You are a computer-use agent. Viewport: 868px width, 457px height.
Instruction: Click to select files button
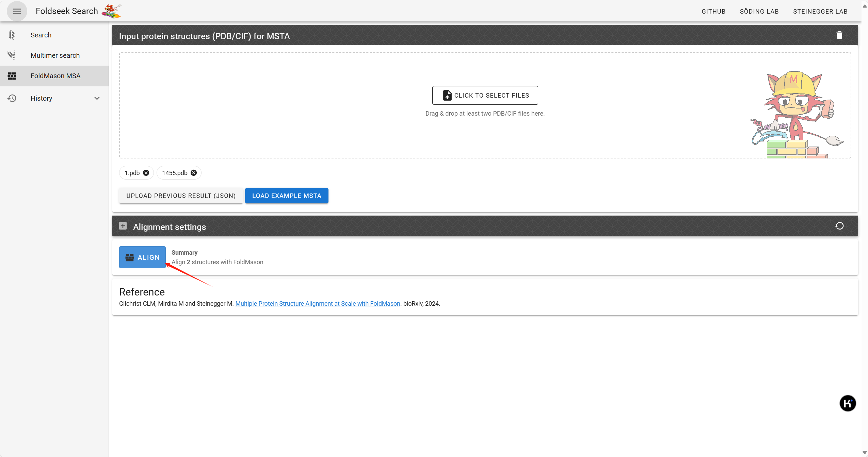click(485, 95)
